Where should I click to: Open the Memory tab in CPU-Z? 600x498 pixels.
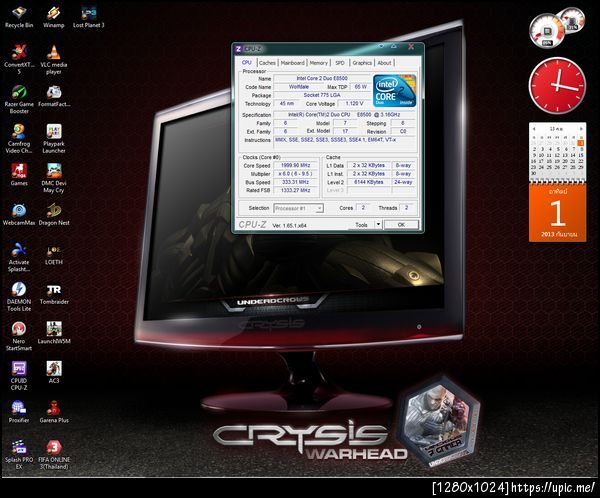click(319, 63)
